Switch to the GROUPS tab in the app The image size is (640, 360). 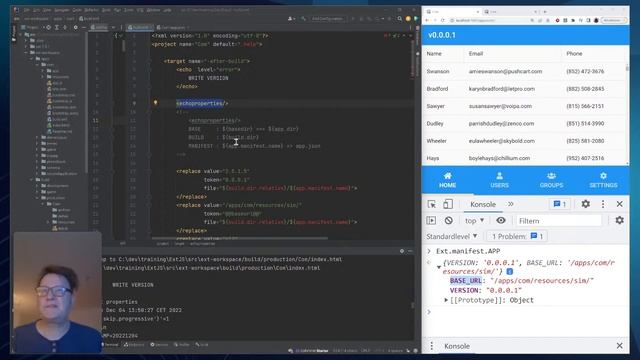point(551,180)
